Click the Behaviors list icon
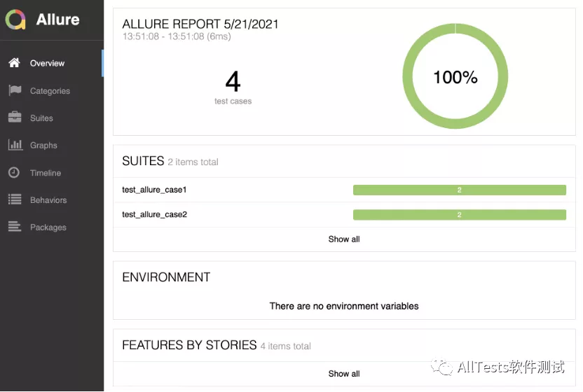 [14, 199]
